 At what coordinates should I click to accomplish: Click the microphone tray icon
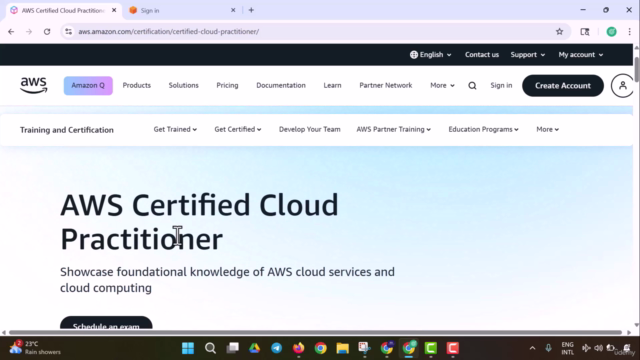pos(548,348)
